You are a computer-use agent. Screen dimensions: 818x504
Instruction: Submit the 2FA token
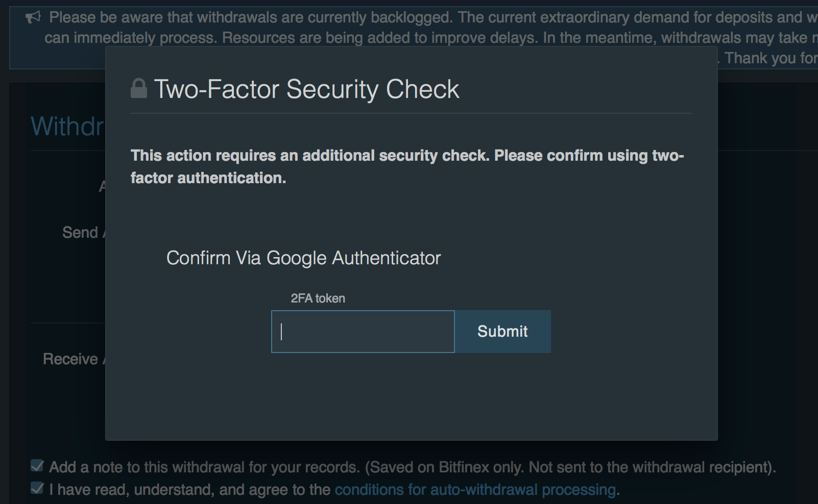click(x=502, y=332)
